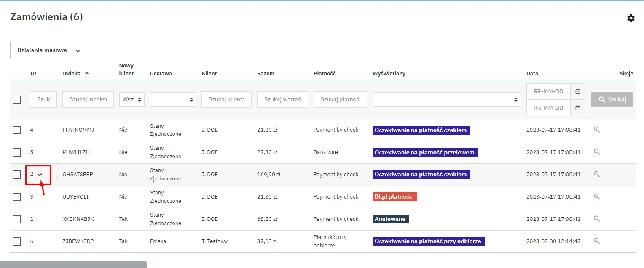Select checkbox for order ZJBFWKZDP

17,241
